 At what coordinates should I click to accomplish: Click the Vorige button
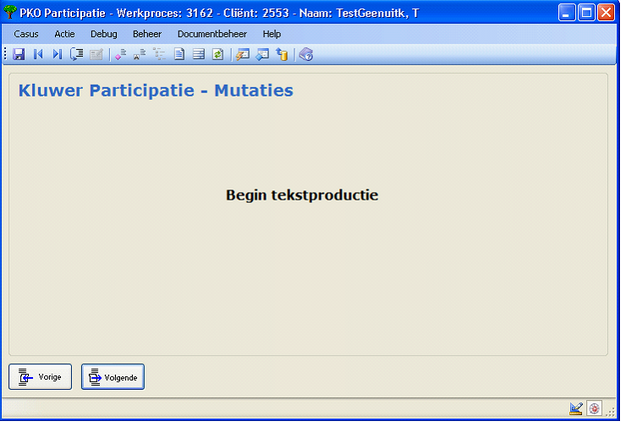click(x=40, y=377)
